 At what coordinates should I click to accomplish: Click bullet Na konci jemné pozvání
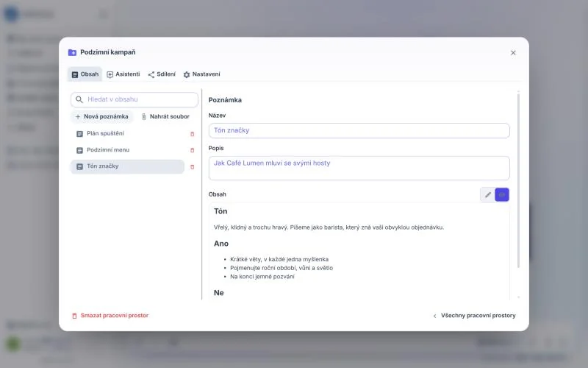point(262,277)
